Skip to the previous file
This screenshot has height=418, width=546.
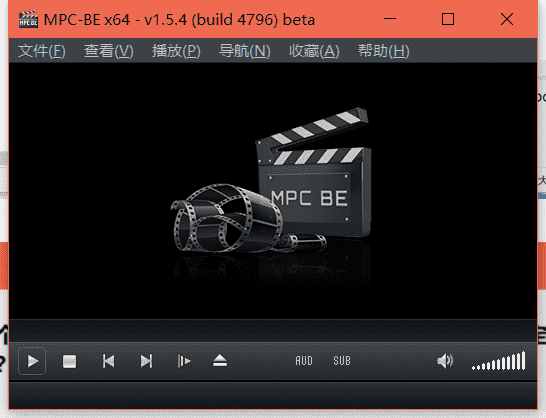108,361
